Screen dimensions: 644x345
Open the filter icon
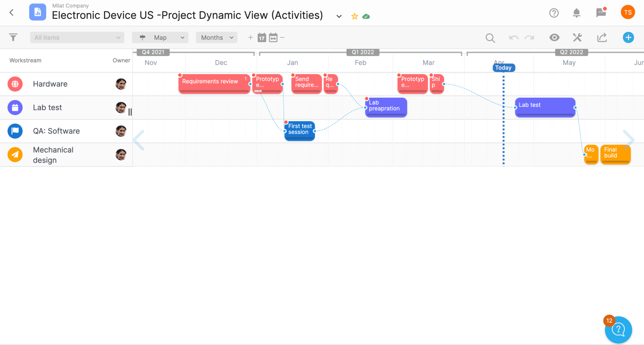tap(13, 37)
